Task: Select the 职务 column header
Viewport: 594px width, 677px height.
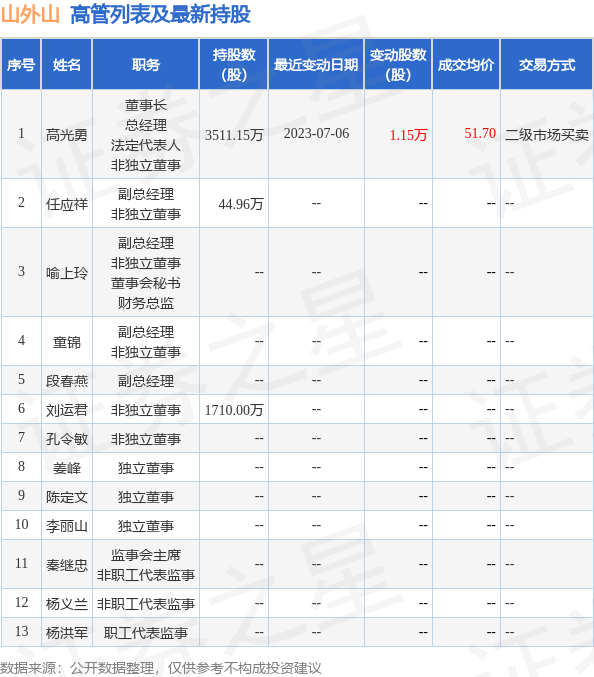Action: [145, 65]
